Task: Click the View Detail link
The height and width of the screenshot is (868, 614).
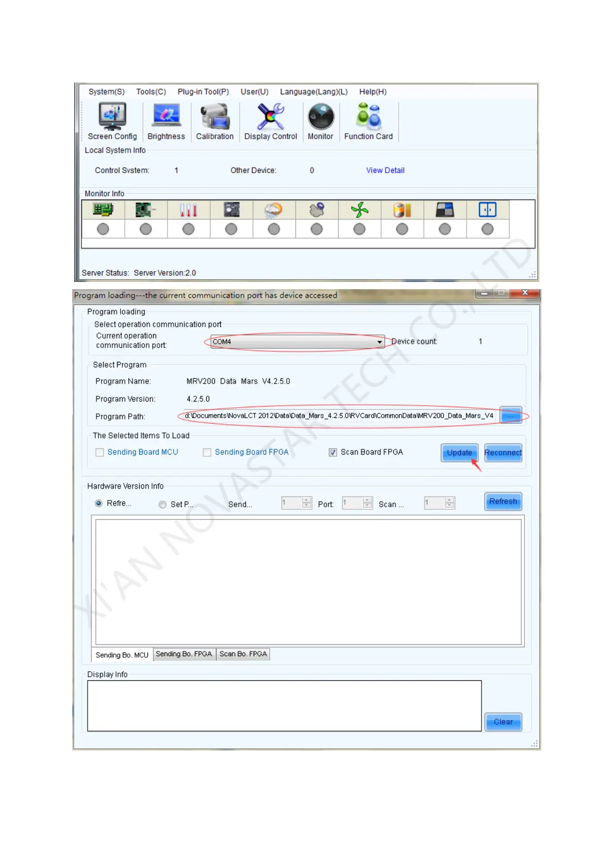Action: coord(385,171)
